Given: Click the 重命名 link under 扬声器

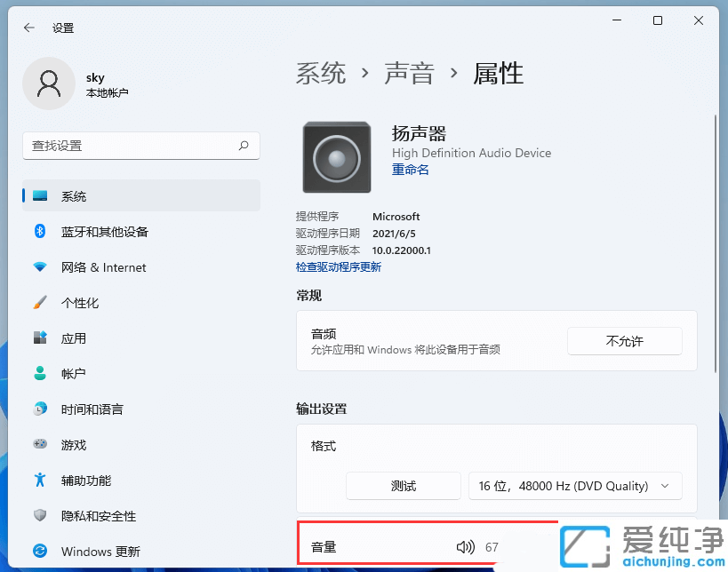Looking at the screenshot, I should click(x=410, y=170).
